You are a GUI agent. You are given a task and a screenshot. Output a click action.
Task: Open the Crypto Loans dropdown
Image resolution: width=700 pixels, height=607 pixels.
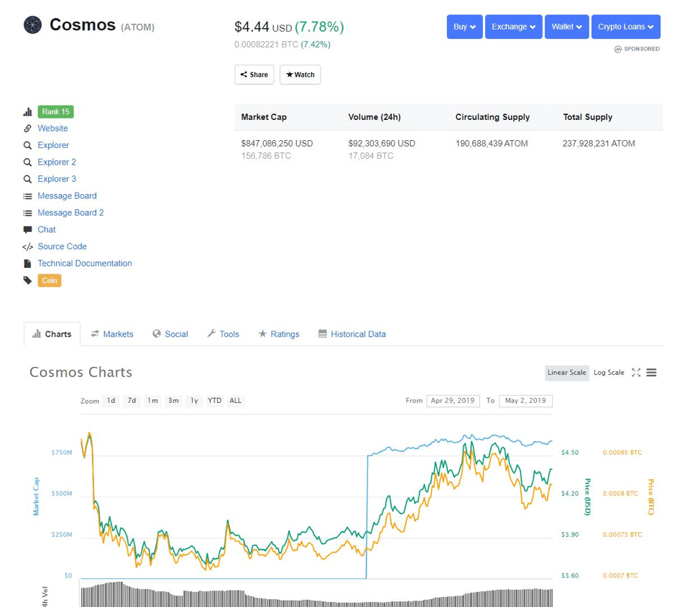click(x=626, y=27)
